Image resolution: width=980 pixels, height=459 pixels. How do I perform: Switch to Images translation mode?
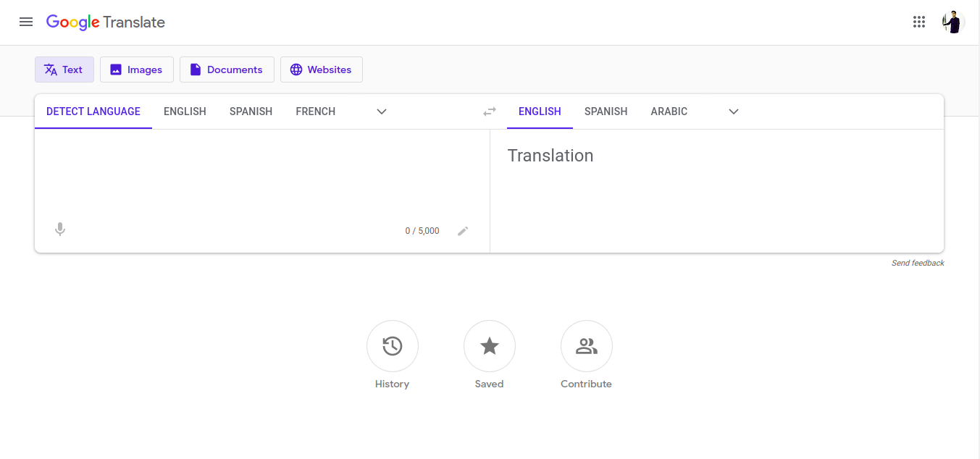pos(137,70)
